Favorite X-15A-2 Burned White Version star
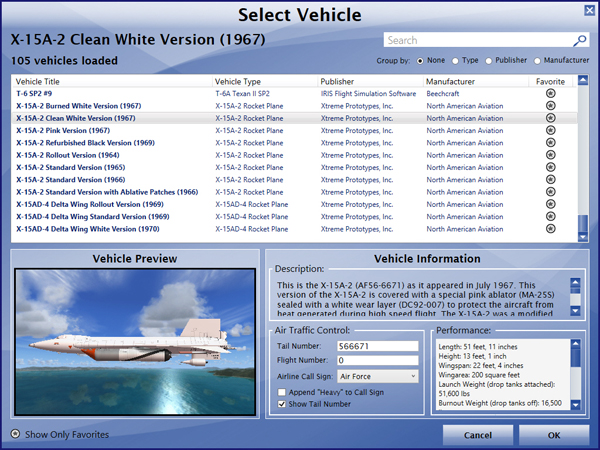 click(x=551, y=106)
